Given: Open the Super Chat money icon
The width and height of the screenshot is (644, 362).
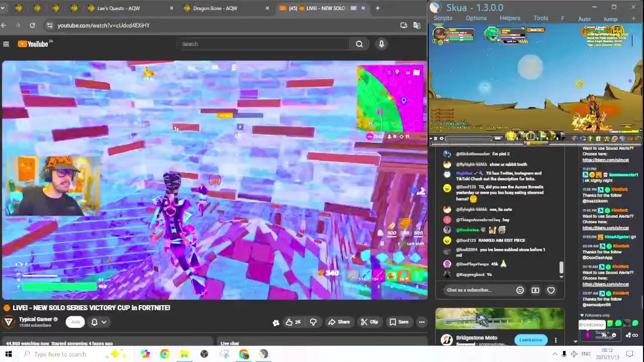Looking at the screenshot, I should (535, 290).
